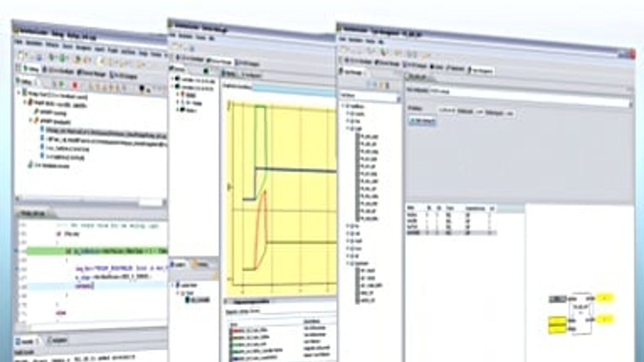Click the green shield icon in right window's toolbar

(x=384, y=51)
